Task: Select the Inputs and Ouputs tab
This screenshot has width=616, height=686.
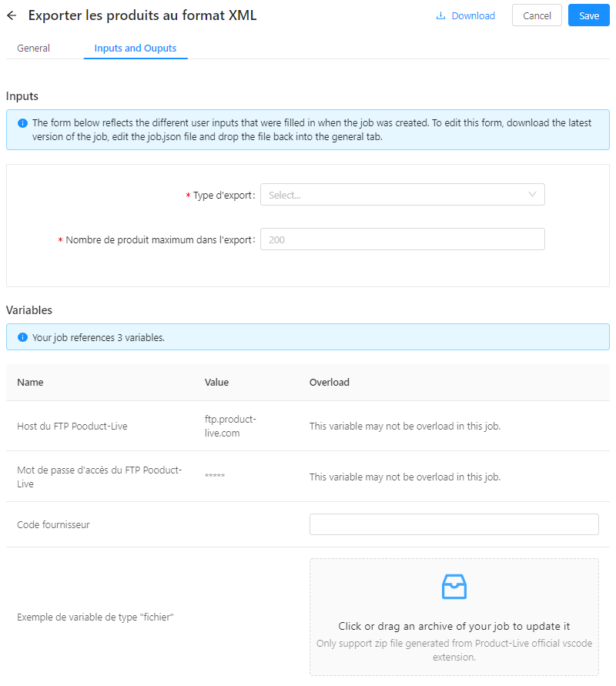Action: (x=136, y=48)
